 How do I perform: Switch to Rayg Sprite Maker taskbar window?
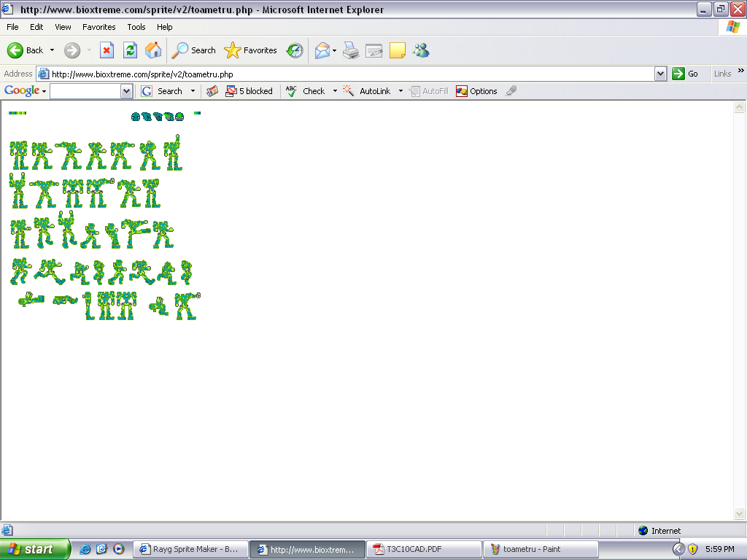coord(190,549)
